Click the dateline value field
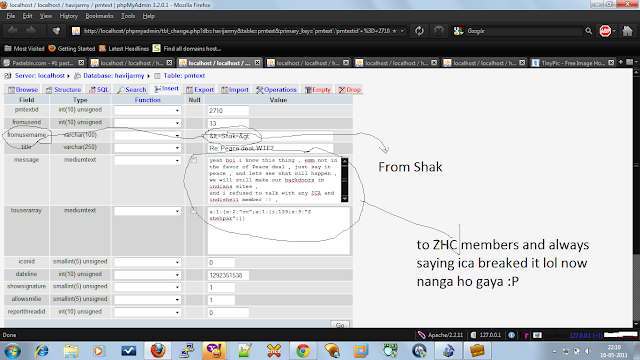This screenshot has width=640, height=360. coord(228,276)
